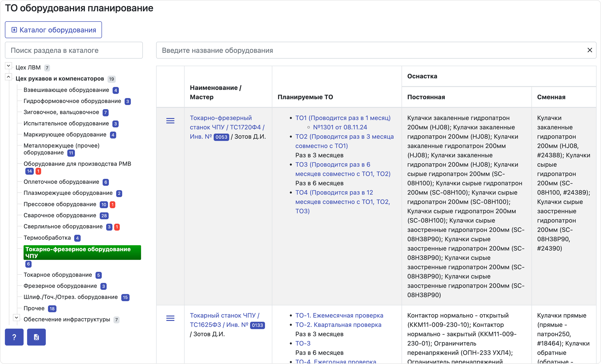Click the Введите название оборудования search field
This screenshot has width=601, height=364.
click(371, 50)
